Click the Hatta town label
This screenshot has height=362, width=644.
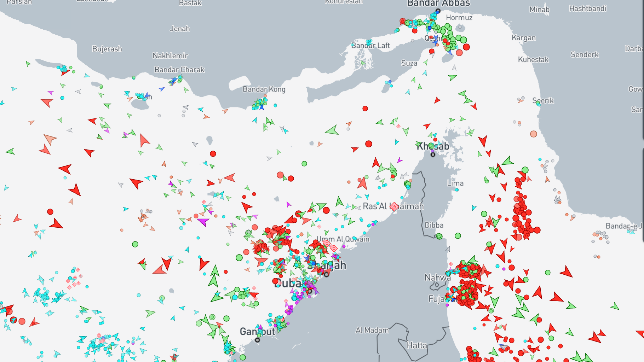coord(417,345)
